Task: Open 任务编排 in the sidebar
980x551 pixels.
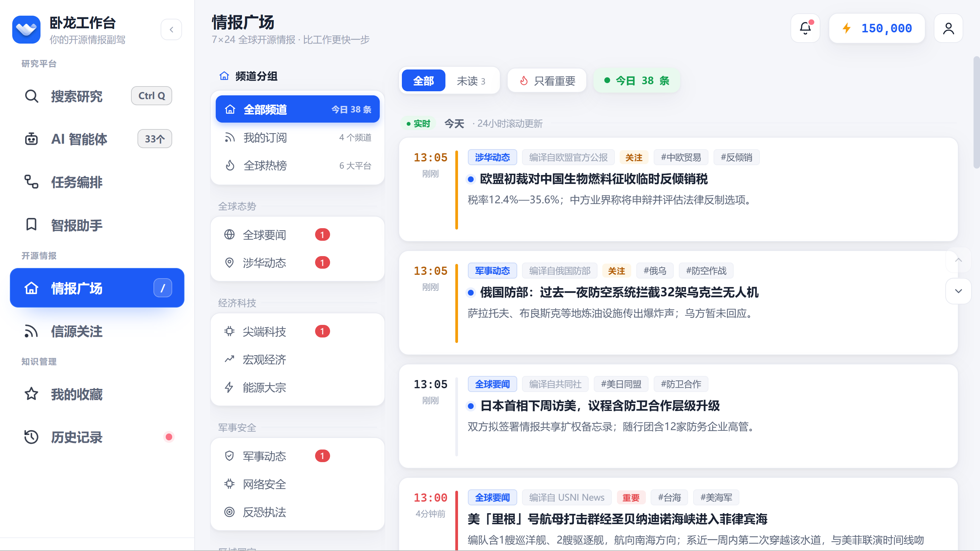Action: click(97, 182)
